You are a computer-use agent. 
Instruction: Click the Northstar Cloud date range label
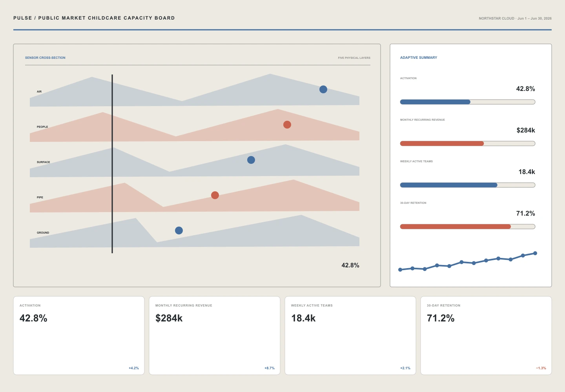click(515, 18)
